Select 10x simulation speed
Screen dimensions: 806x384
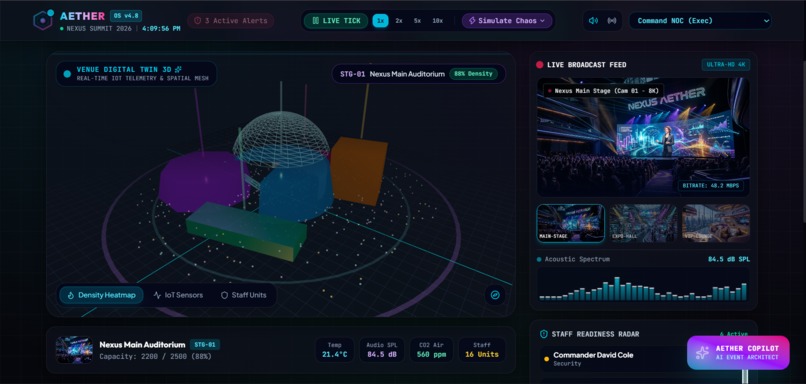coord(437,21)
